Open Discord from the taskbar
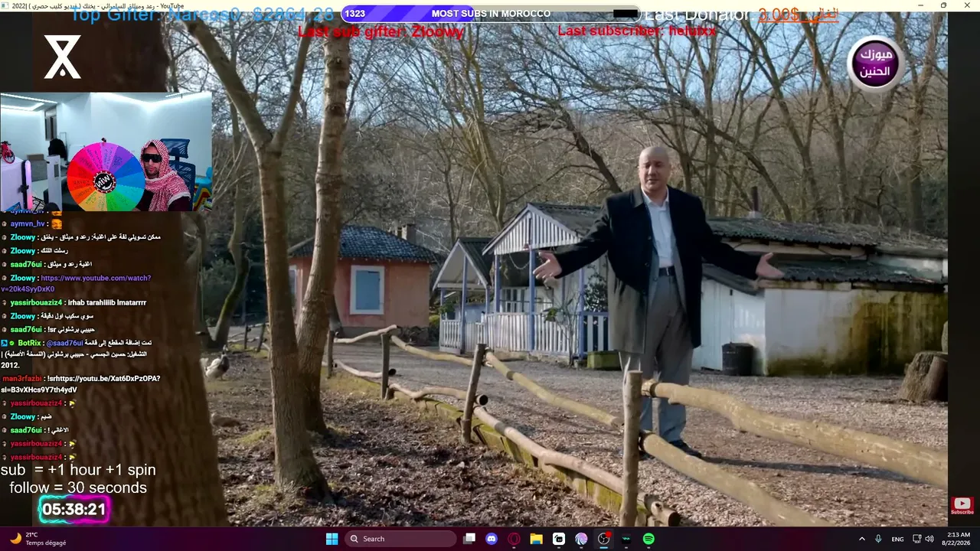 click(x=492, y=539)
